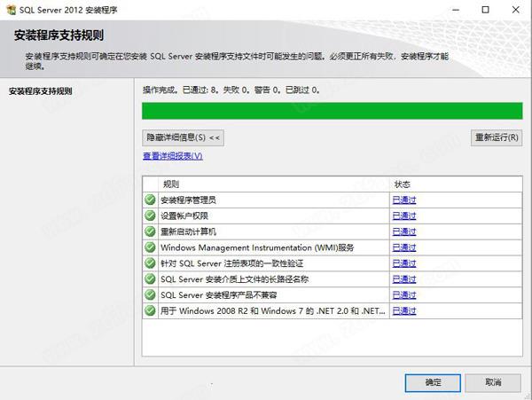
Task: Open 已通过 status link for 设置帐户权限
Action: click(404, 216)
